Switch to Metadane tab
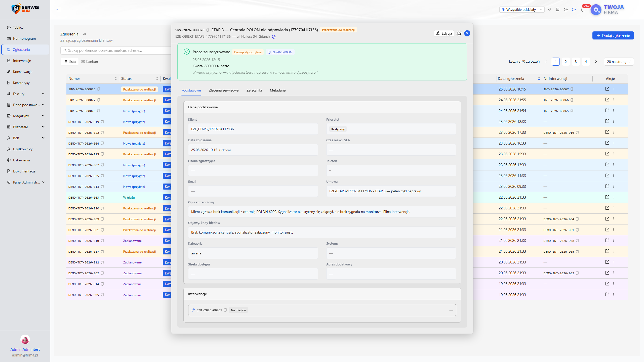 tap(278, 90)
